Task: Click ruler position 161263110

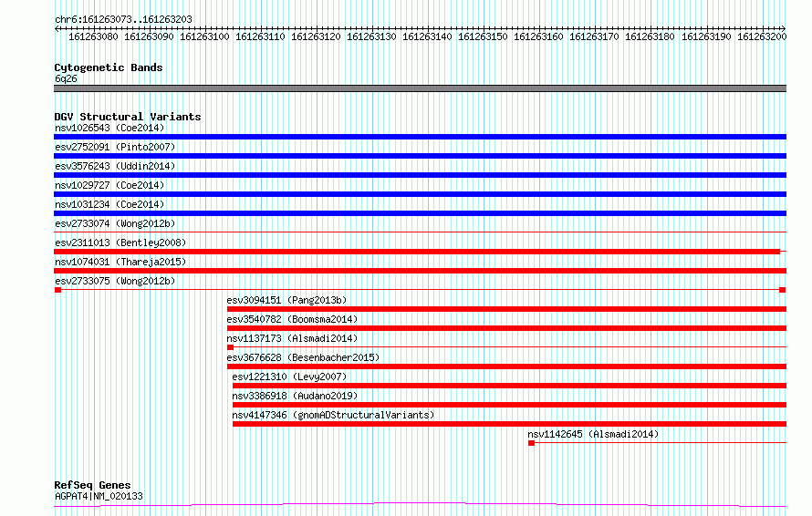Action: (260, 36)
